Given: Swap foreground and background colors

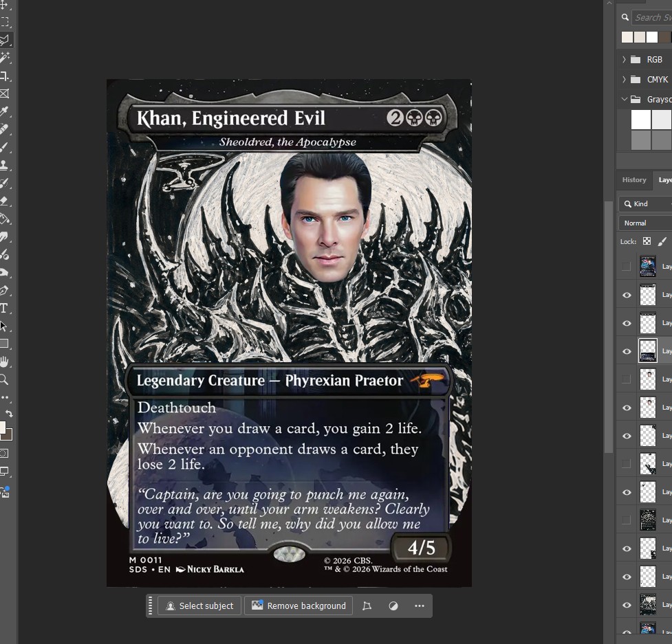Looking at the screenshot, I should [x=9, y=413].
